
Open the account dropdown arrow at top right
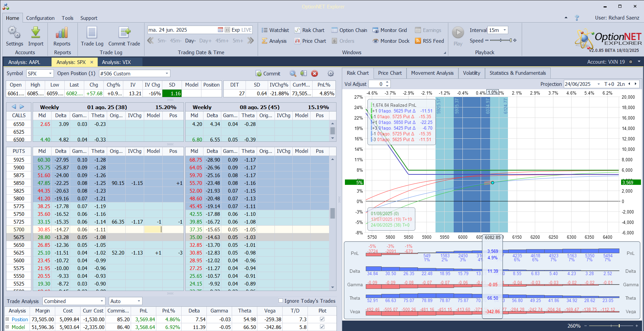coord(639,62)
